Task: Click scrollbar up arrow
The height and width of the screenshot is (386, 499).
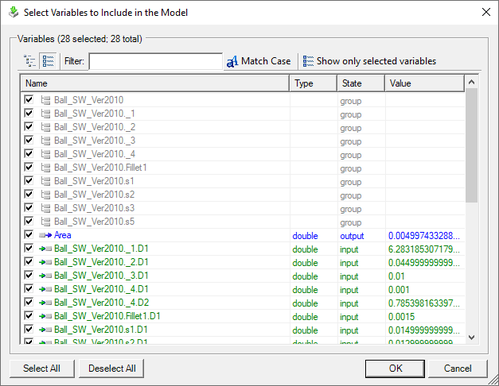Action: point(471,82)
